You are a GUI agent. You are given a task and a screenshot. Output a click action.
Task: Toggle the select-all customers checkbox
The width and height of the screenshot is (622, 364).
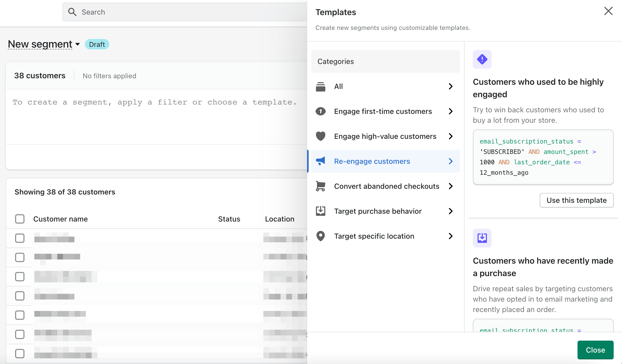pos(20,219)
